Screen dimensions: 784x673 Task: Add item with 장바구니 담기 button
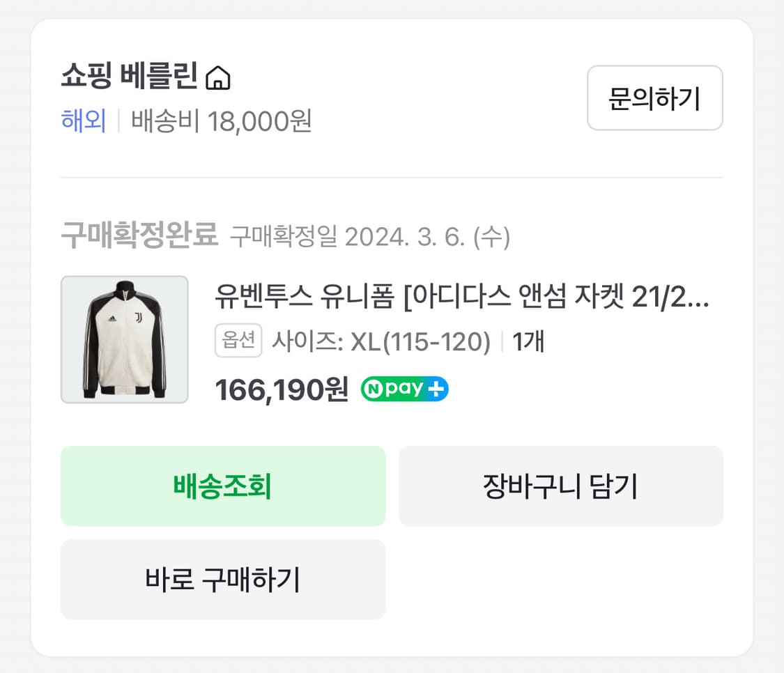point(560,486)
